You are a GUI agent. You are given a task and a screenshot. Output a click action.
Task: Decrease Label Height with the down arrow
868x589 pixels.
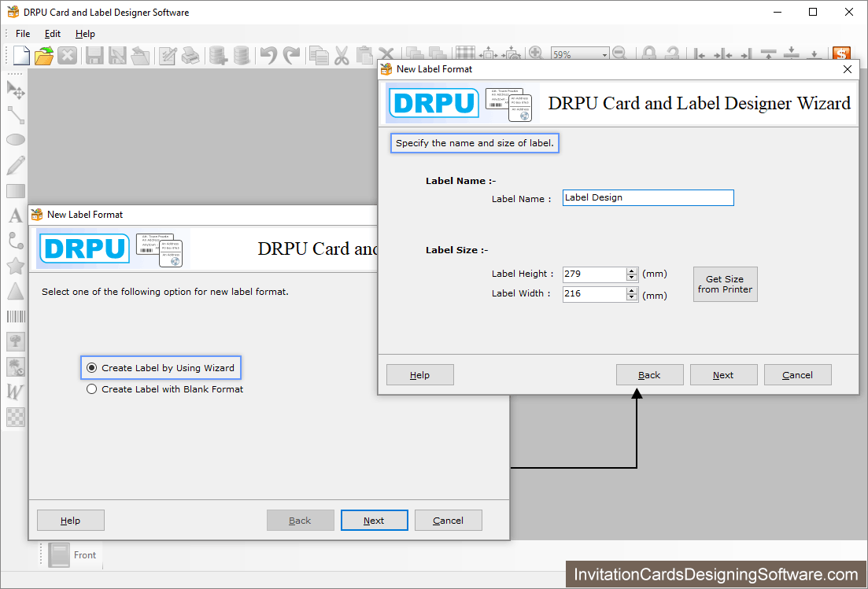(632, 278)
